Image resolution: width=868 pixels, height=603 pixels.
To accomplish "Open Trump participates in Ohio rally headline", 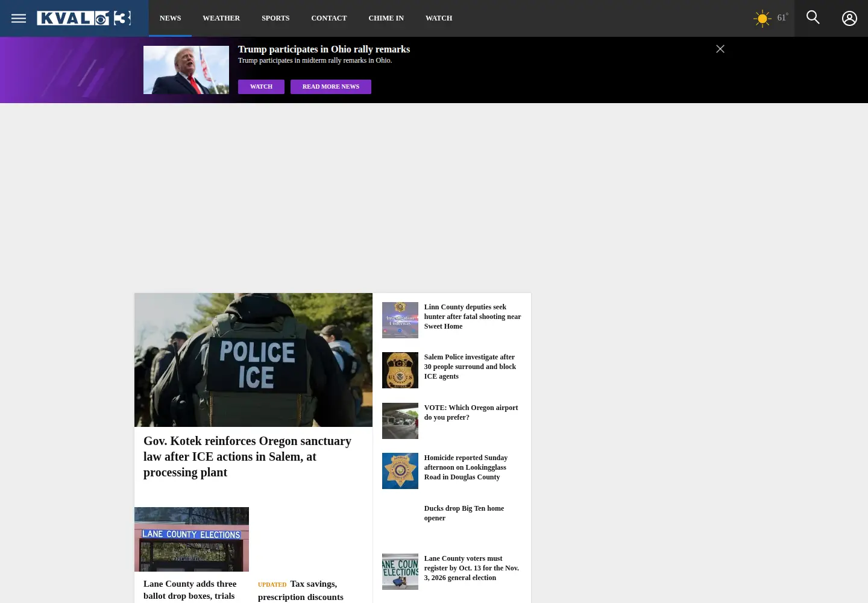I will point(324,49).
